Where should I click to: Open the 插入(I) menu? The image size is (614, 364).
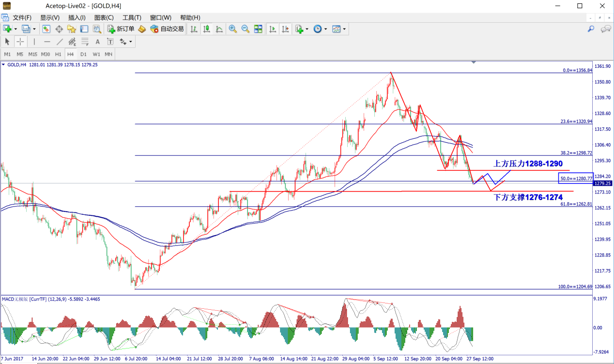pyautogui.click(x=77, y=17)
